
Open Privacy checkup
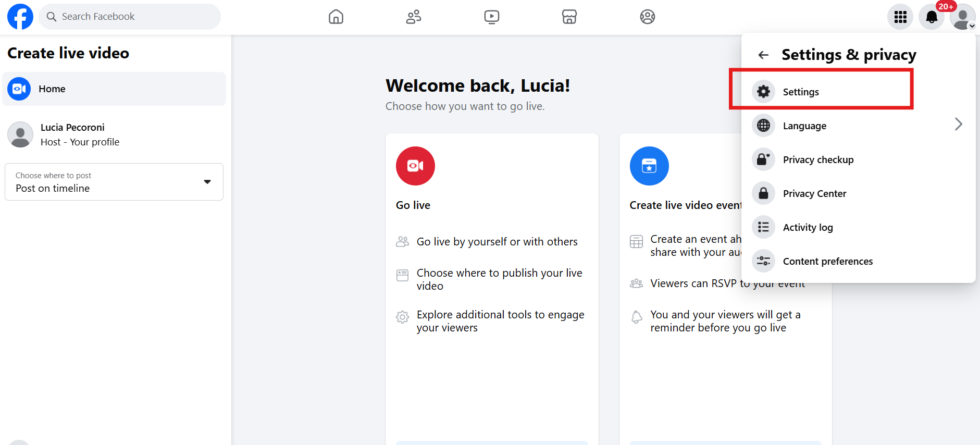coord(818,159)
